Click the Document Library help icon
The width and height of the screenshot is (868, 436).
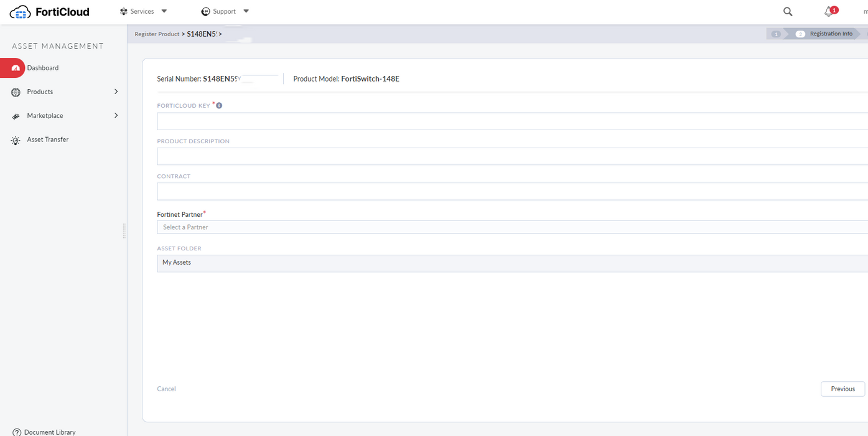17,432
